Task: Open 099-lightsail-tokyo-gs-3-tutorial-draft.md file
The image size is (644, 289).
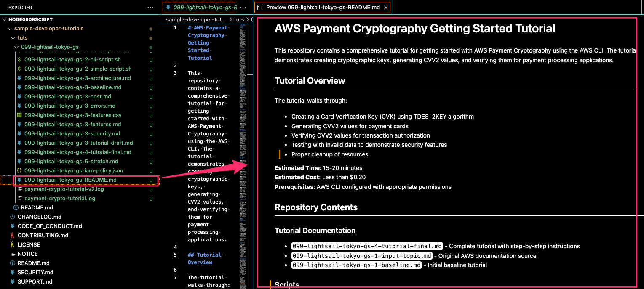Action: pos(78,143)
